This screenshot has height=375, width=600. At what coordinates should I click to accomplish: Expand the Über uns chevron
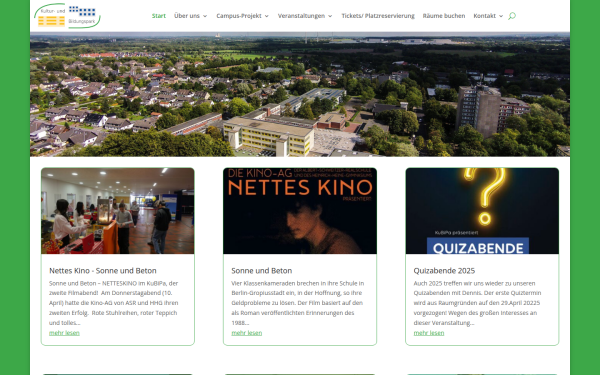[205, 16]
